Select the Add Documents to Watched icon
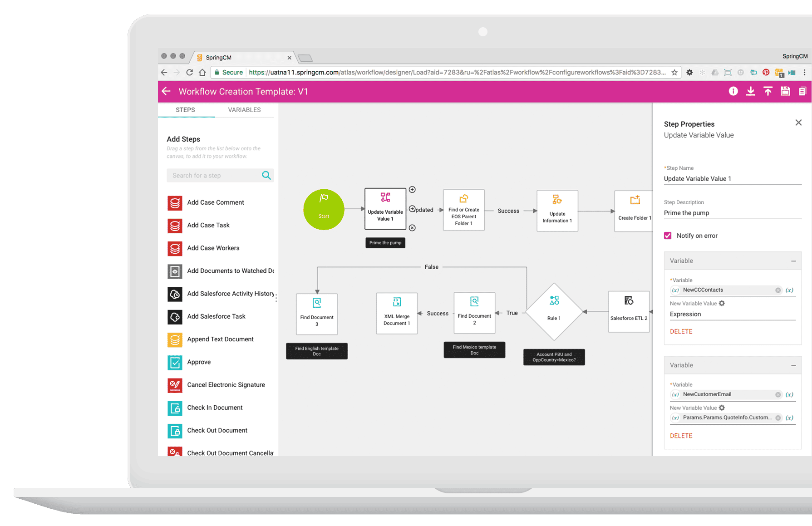Image resolution: width=812 pixels, height=526 pixels. click(x=175, y=271)
